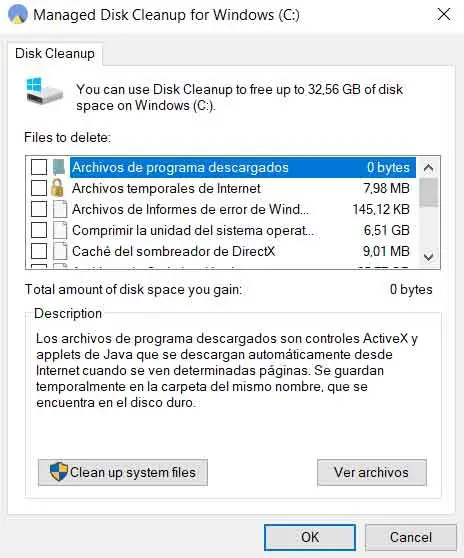The image size is (464, 558).
Task: Click the Disk Cleanup title bar icon
Action: point(17,15)
